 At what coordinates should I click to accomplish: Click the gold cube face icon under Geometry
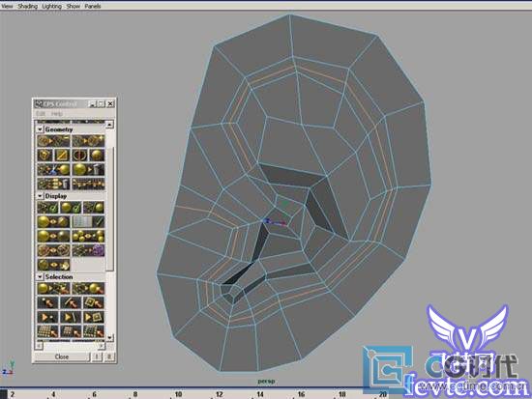click(x=44, y=156)
